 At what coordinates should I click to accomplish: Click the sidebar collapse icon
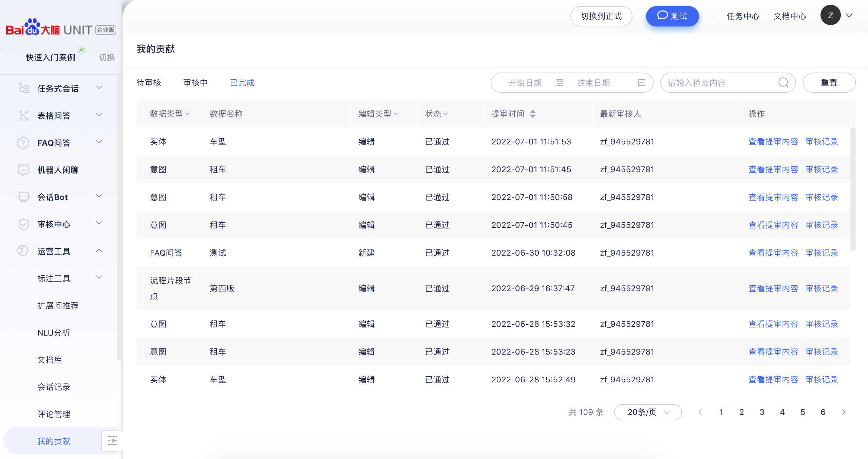(x=112, y=441)
